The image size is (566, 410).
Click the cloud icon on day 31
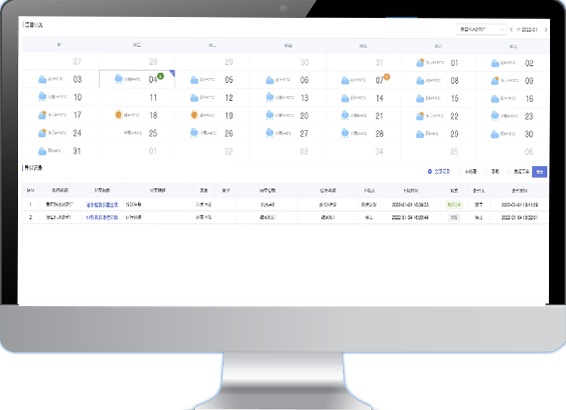pos(42,151)
